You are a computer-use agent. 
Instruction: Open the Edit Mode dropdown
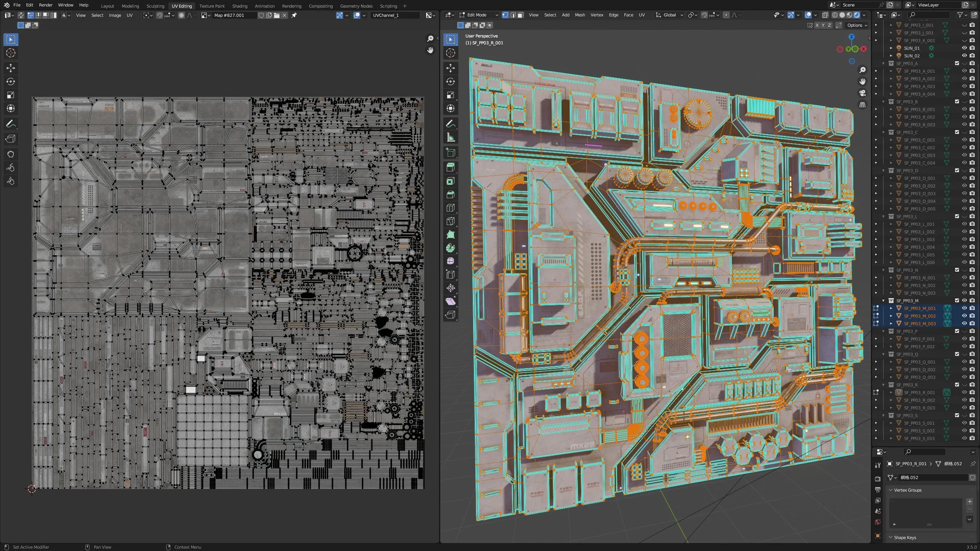(x=479, y=15)
